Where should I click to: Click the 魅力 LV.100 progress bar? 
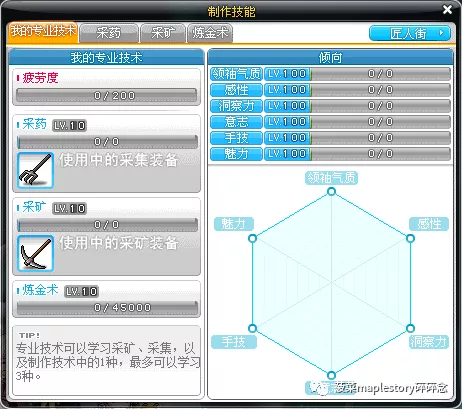pyautogui.click(x=357, y=154)
